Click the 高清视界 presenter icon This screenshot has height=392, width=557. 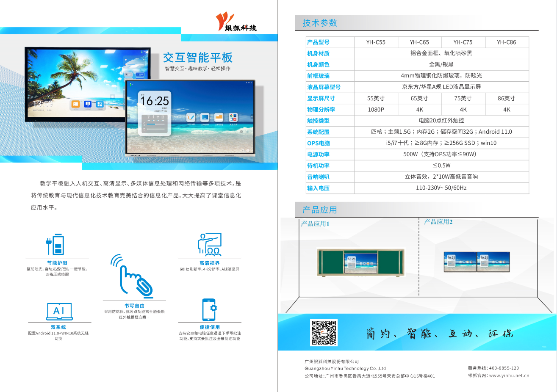[x=210, y=244]
